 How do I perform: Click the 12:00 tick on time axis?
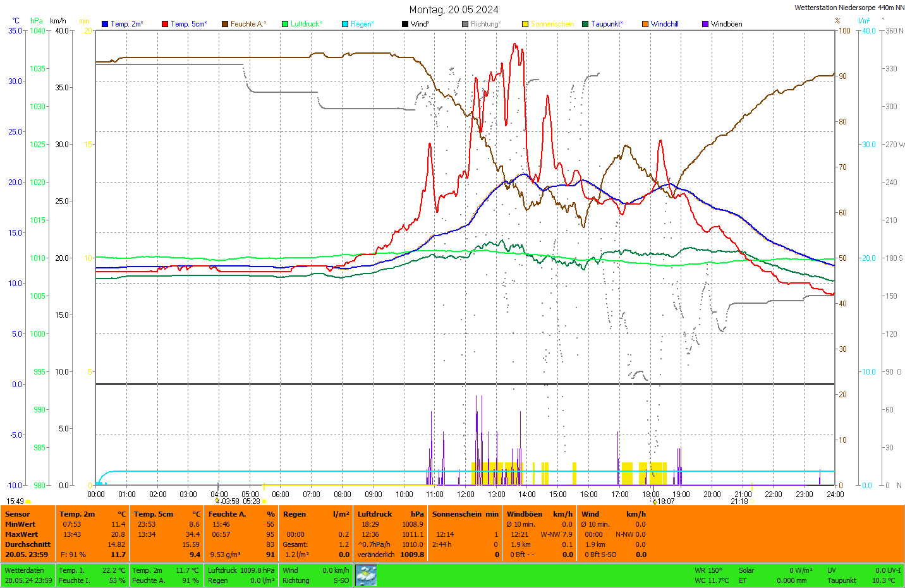[x=466, y=495]
